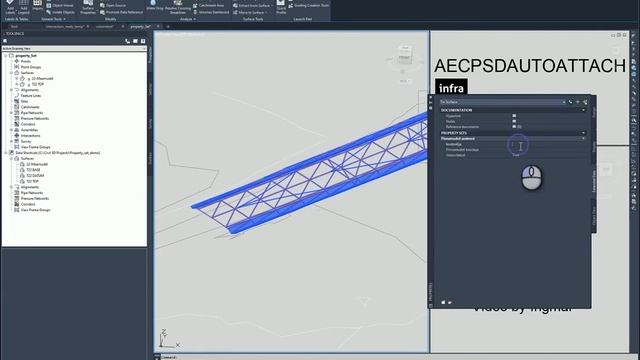640x360 pixels.
Task: Click Open Source in the Modify panel
Action: click(113, 6)
